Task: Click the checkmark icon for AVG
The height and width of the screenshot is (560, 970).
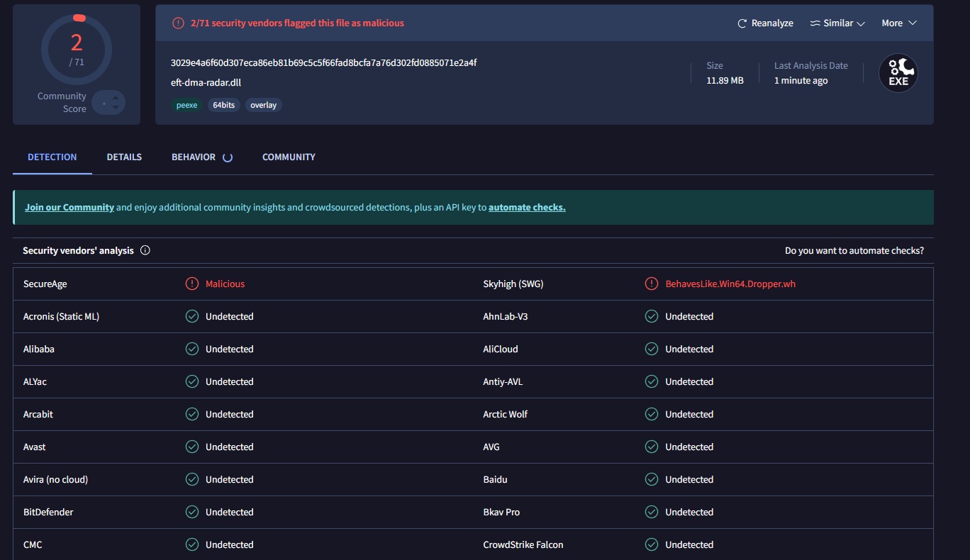Action: click(x=652, y=447)
